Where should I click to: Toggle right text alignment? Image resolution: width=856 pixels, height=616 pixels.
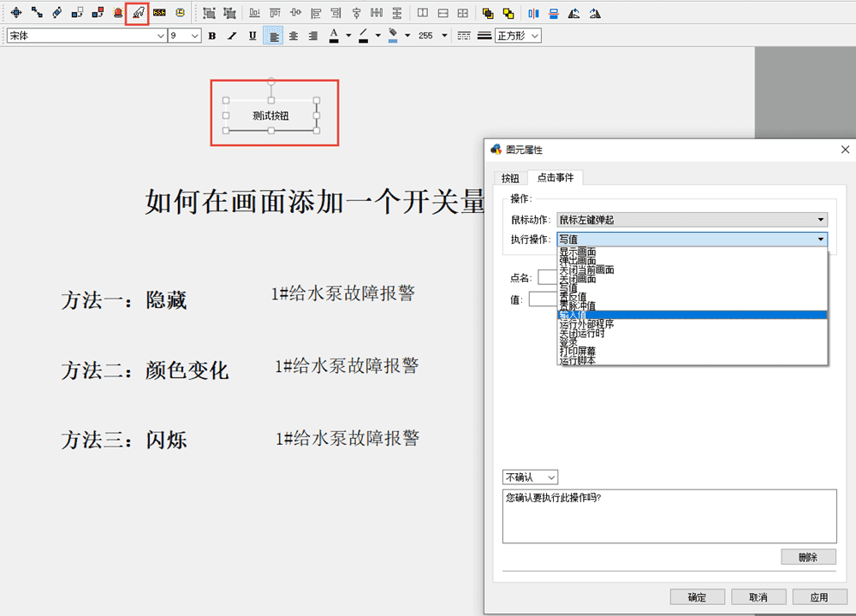313,35
